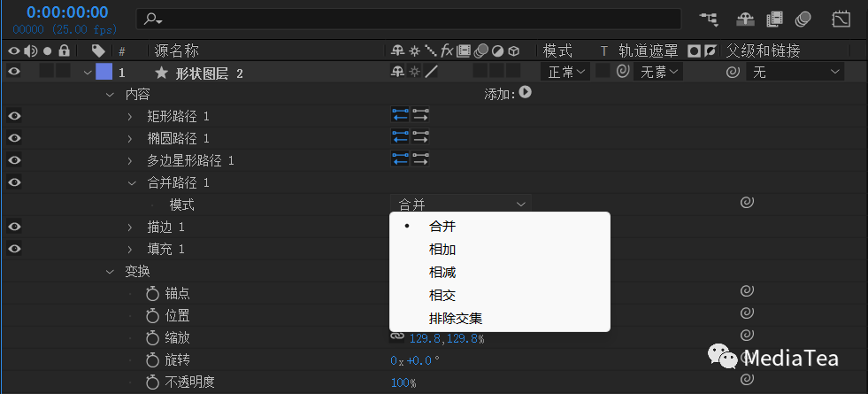This screenshot has height=394, width=868.
Task: Toggle quality switch on 形状图层 2 row
Action: coord(431,72)
